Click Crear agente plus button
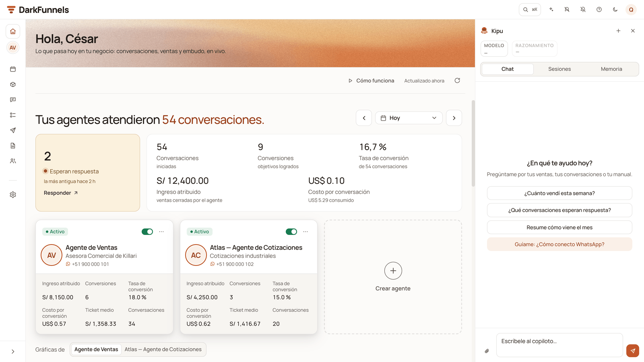 pos(393,271)
